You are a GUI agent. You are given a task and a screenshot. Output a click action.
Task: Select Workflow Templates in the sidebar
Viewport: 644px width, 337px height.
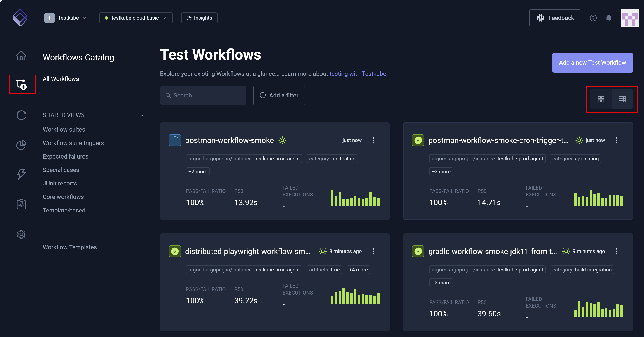(70, 247)
